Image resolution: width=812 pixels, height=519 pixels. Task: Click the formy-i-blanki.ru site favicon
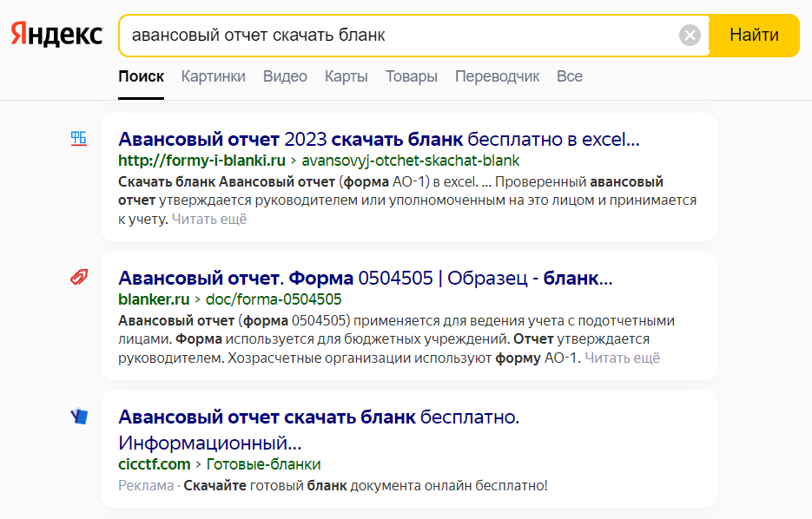click(79, 139)
